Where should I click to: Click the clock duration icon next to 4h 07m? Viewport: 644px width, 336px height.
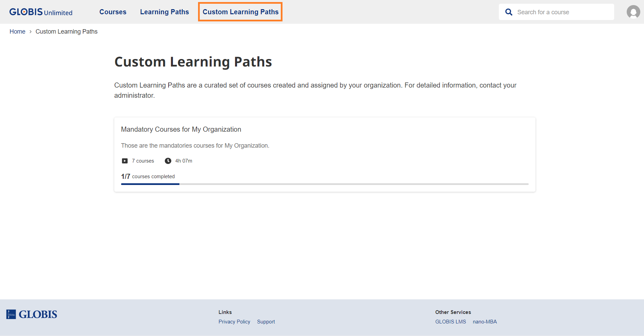(x=168, y=161)
